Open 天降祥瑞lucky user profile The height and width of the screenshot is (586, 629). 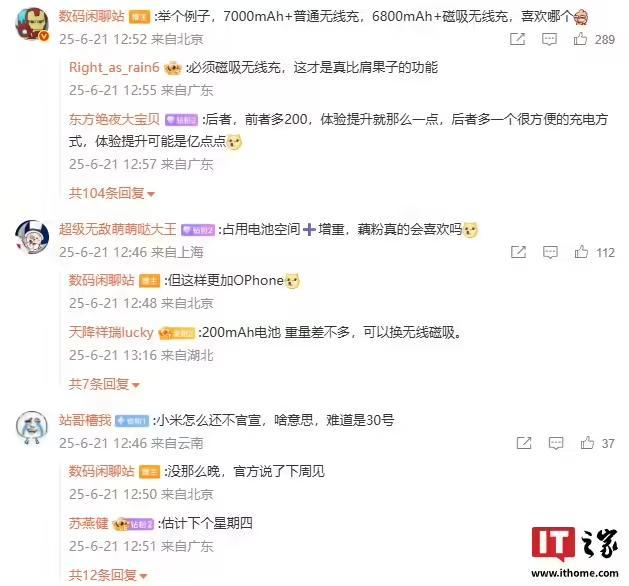111,332
